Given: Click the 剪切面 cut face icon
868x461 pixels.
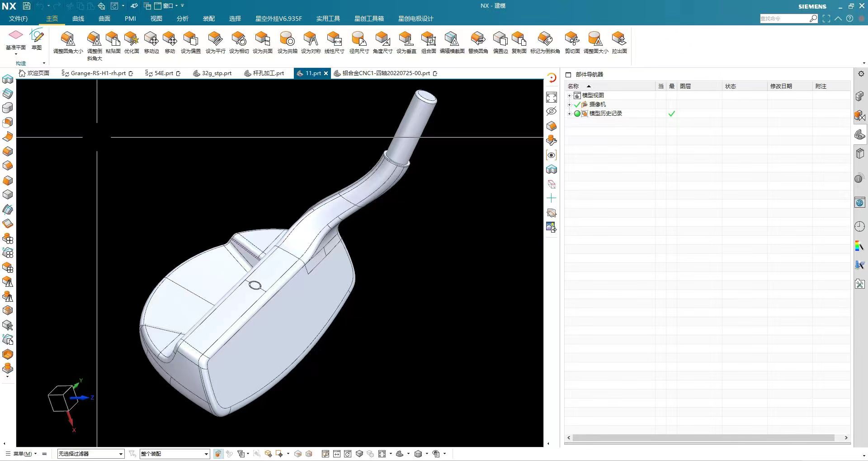Looking at the screenshot, I should (572, 39).
